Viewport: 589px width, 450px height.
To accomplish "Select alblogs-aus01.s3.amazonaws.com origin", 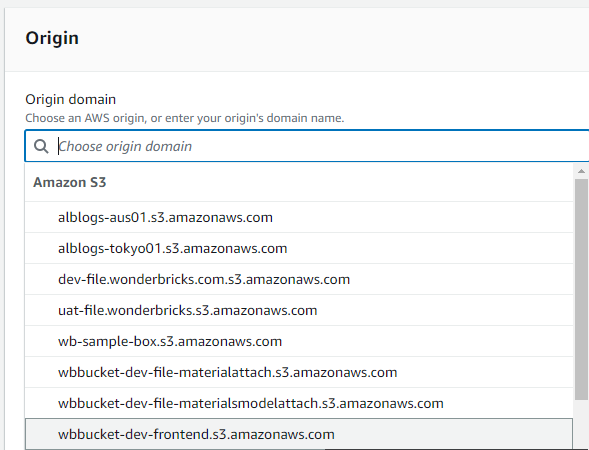I will click(x=299, y=217).
